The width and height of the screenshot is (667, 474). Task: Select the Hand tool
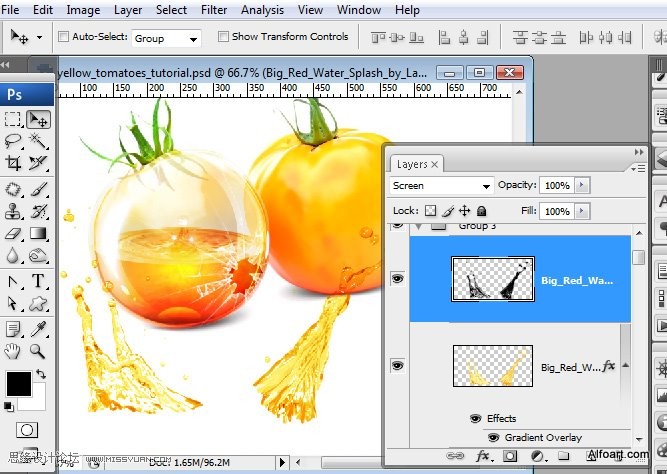click(13, 351)
